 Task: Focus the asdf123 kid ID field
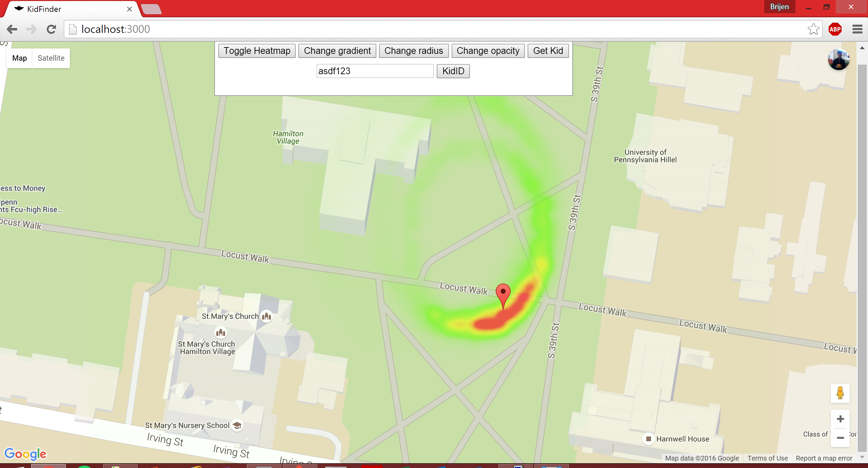pyautogui.click(x=375, y=71)
